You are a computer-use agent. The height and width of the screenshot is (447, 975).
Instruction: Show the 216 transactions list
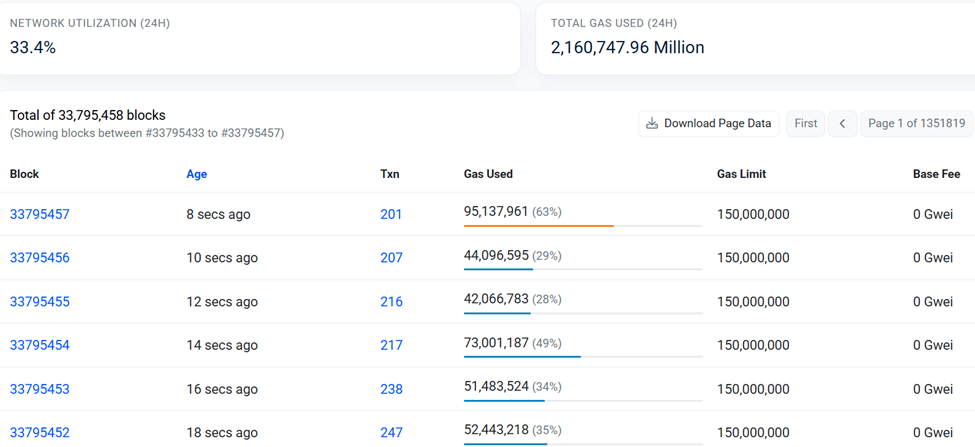pos(391,302)
